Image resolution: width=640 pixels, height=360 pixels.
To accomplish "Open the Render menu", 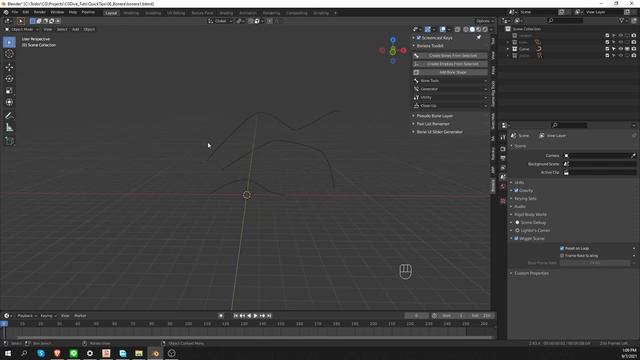I will 40,12.
